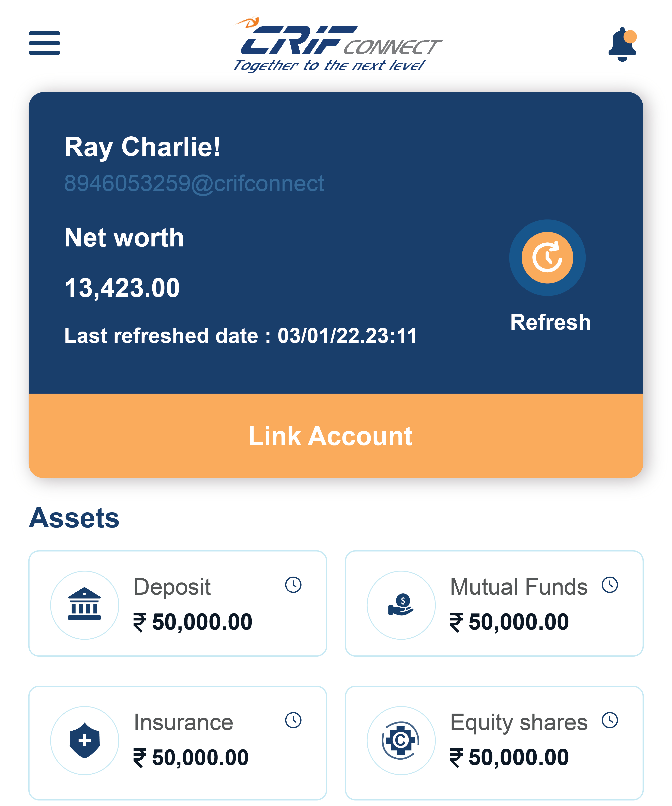Open notifications via the bell icon
Viewport: 672px width, 806px height.
click(x=622, y=44)
